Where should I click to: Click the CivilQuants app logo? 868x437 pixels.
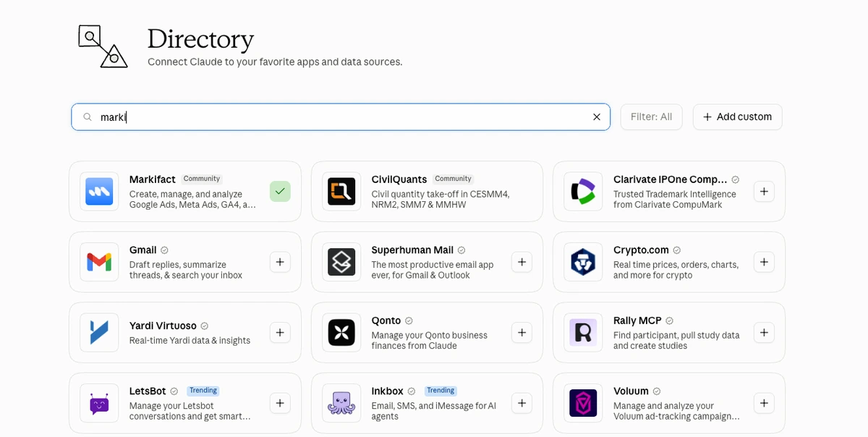tap(341, 192)
